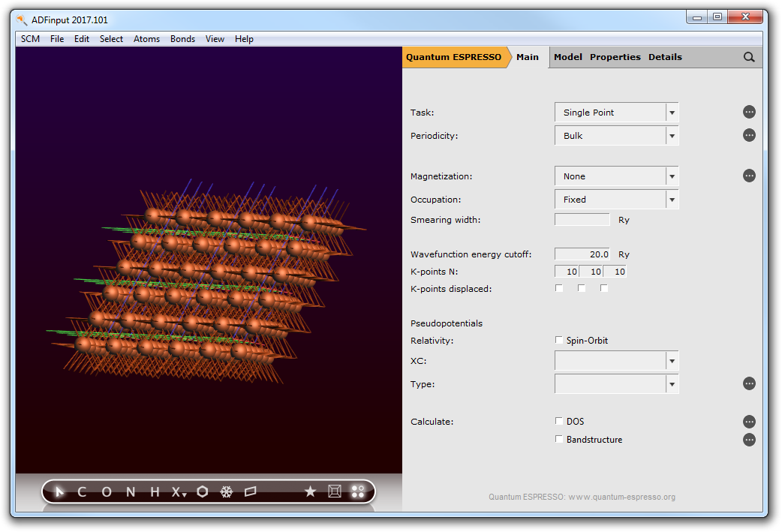Switch to the Properties tab

615,57
